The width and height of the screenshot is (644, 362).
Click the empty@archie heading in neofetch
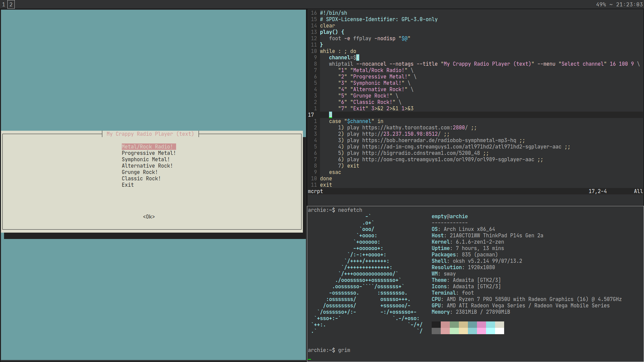pos(449,217)
